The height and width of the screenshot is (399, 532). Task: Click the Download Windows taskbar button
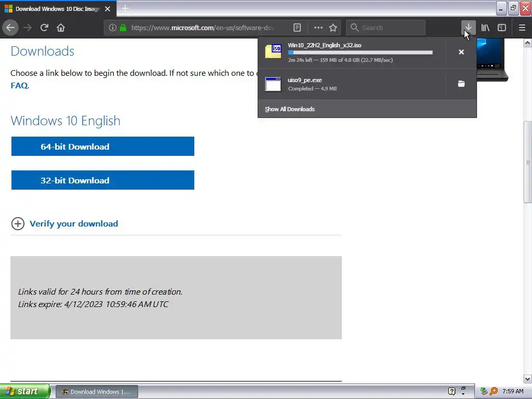(97, 392)
